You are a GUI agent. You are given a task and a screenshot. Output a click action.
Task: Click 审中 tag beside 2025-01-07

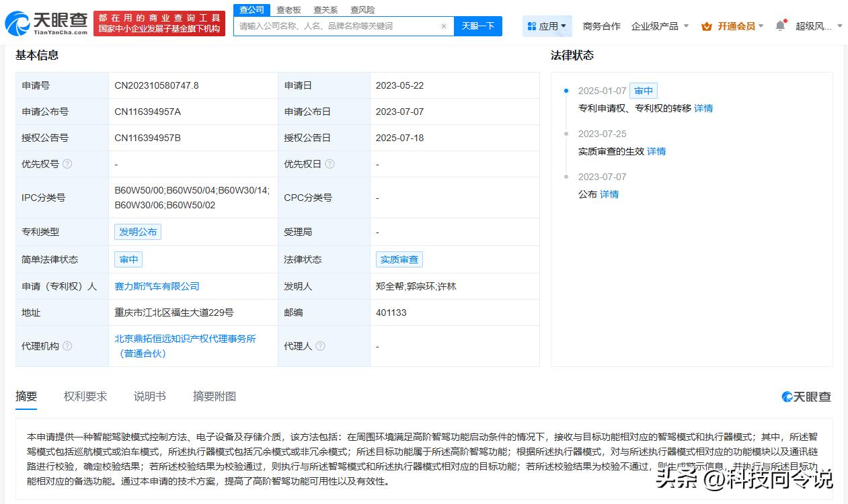click(x=644, y=91)
